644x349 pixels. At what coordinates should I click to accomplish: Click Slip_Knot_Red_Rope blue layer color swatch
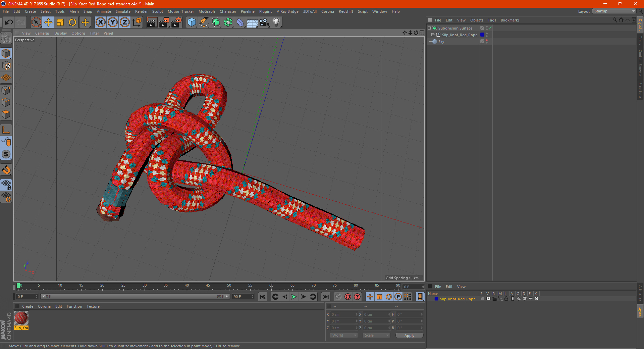[482, 35]
